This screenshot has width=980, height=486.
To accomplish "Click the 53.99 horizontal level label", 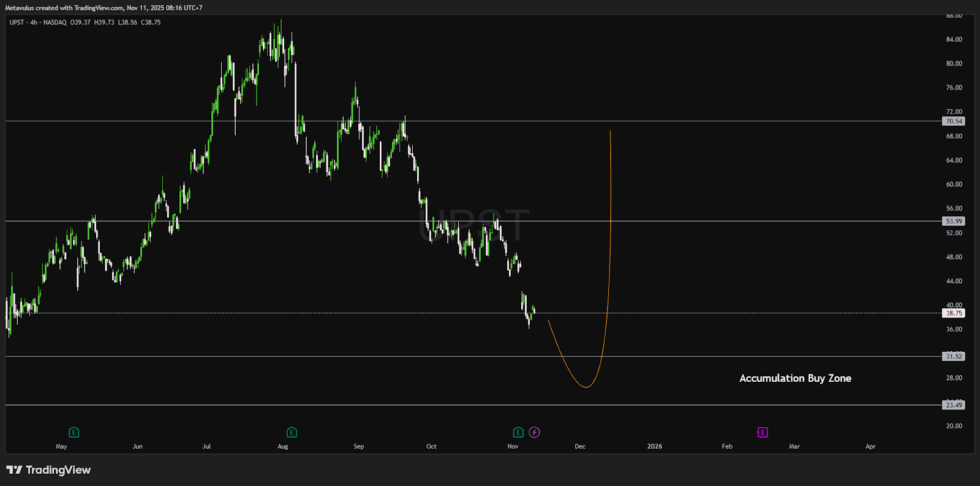I will pyautogui.click(x=954, y=221).
